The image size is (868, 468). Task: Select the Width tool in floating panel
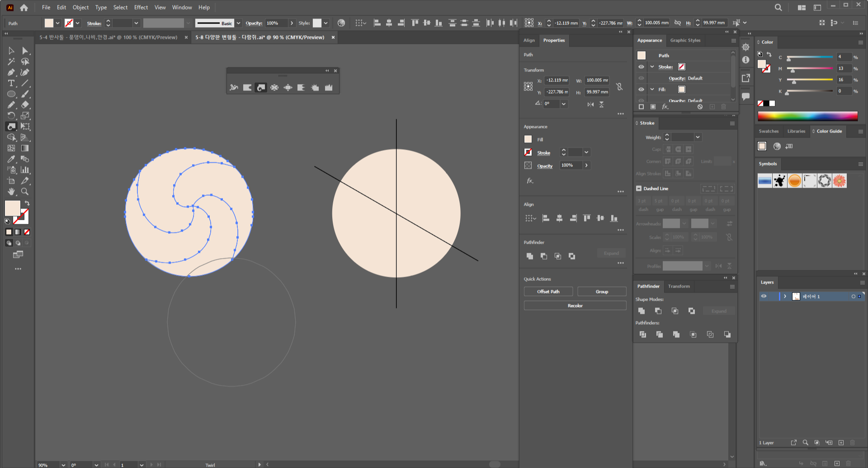[x=234, y=88]
